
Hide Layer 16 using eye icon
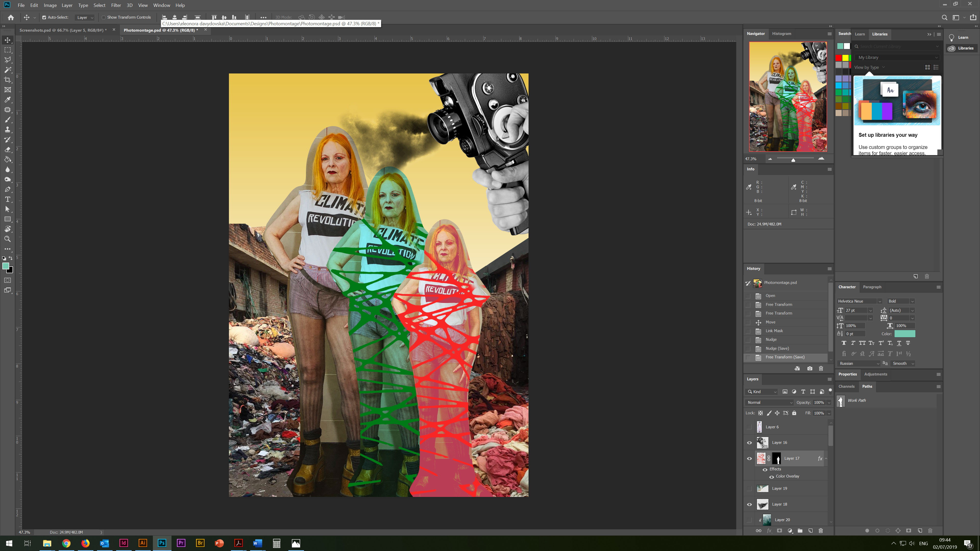point(750,443)
